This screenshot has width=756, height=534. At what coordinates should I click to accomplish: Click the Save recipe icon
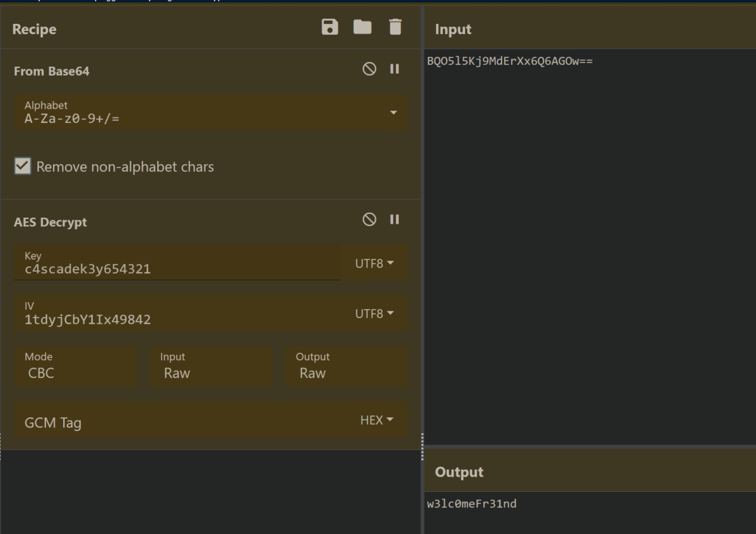[x=329, y=27]
